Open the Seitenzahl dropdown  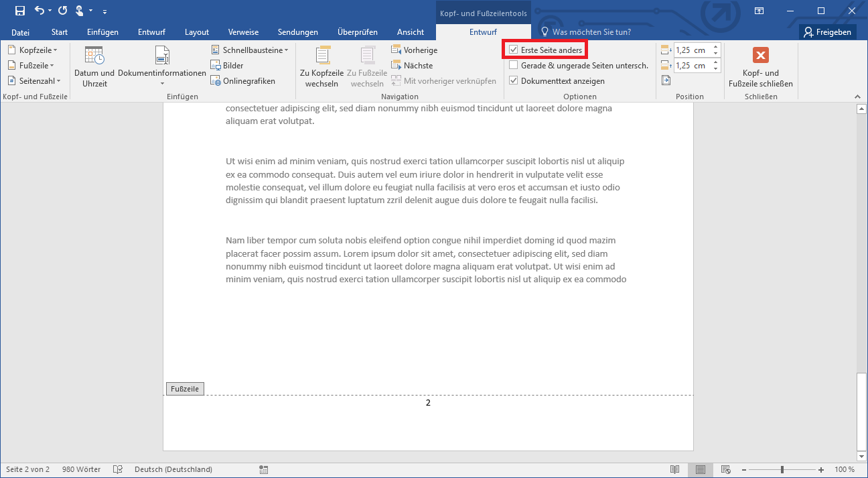(x=35, y=81)
